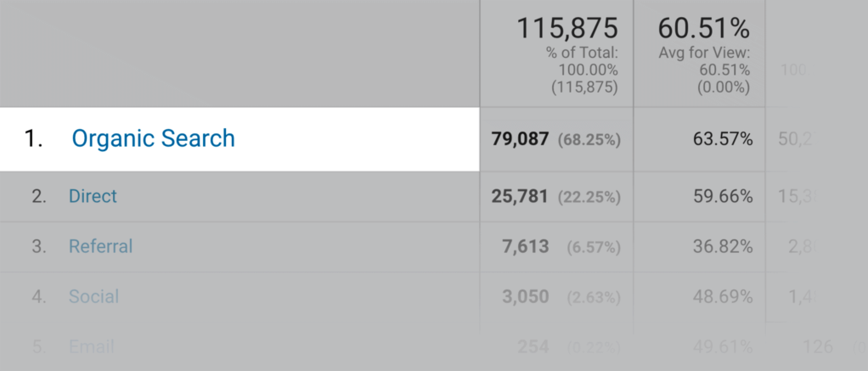The image size is (868, 371).
Task: Click the 79,087 users value
Action: tap(520, 138)
